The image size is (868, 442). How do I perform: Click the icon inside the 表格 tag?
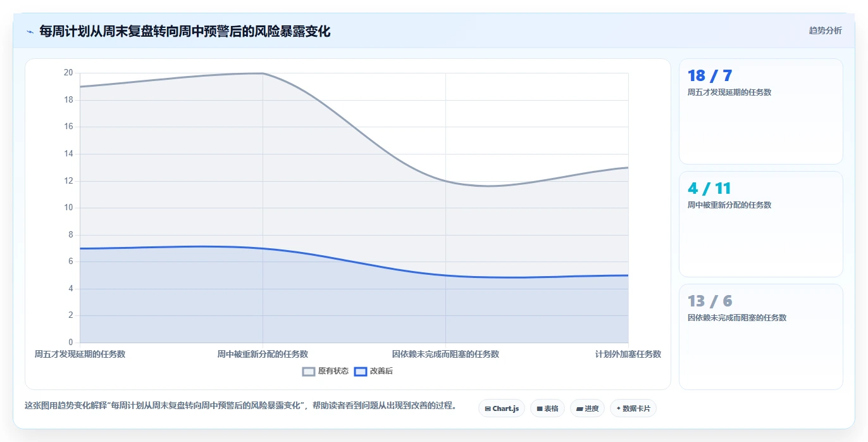(539, 409)
